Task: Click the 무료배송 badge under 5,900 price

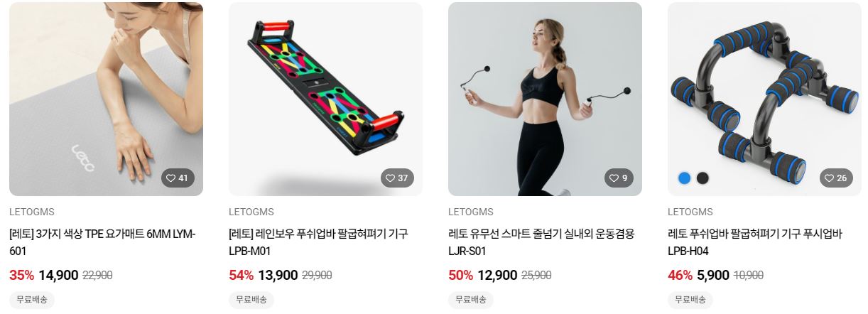Action: point(690,300)
